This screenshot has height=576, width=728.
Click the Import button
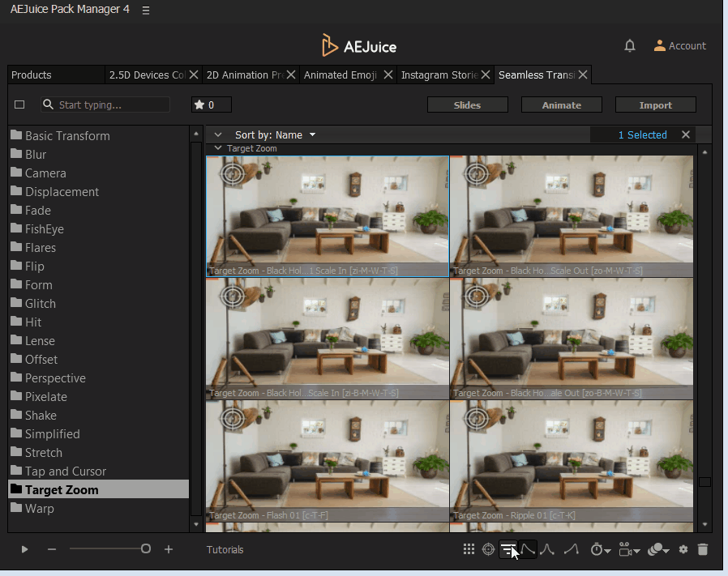(656, 105)
